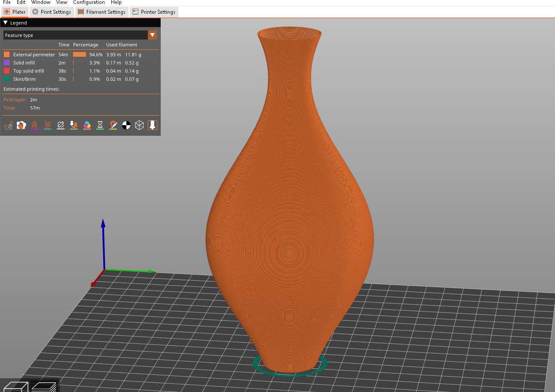Click the Legend panel title
Screen dimensions: 555x392
[18, 23]
